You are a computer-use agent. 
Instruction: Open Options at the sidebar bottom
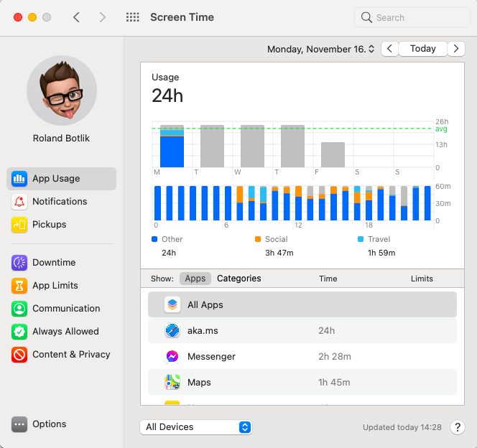click(62, 424)
